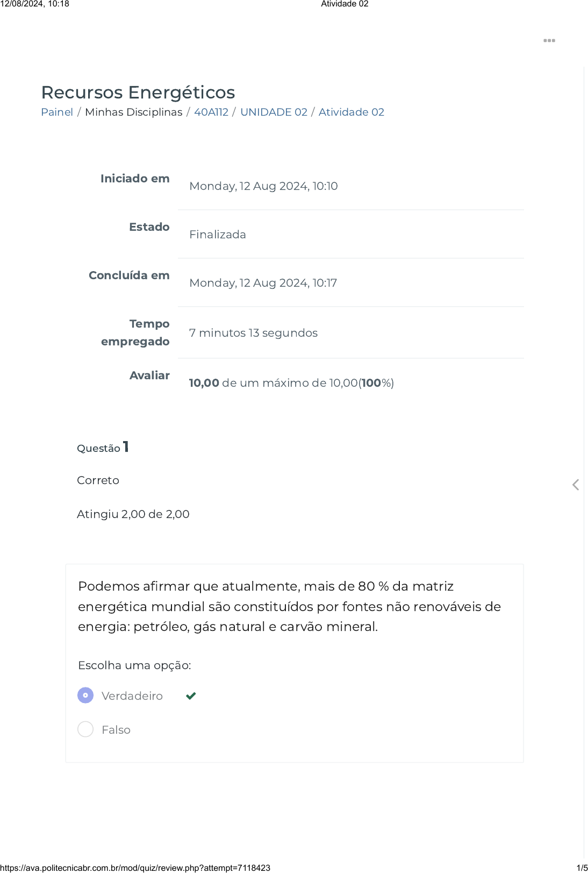Navigate to UNIDADE 02 in breadcrumb

tap(274, 112)
